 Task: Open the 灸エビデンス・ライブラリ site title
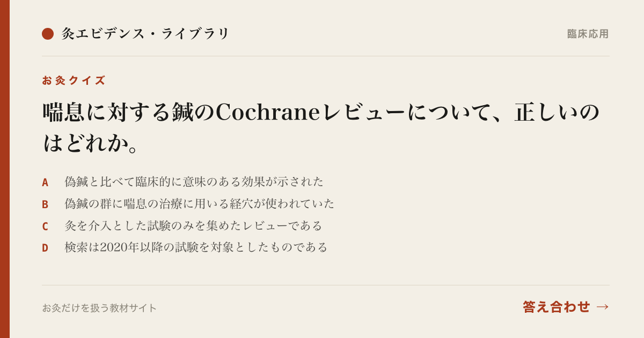(x=145, y=34)
